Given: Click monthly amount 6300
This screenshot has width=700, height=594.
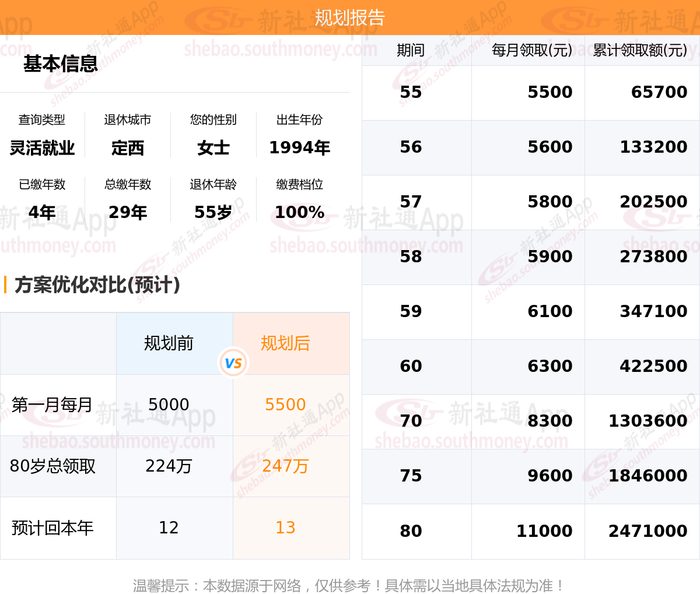Looking at the screenshot, I should 550,366.
